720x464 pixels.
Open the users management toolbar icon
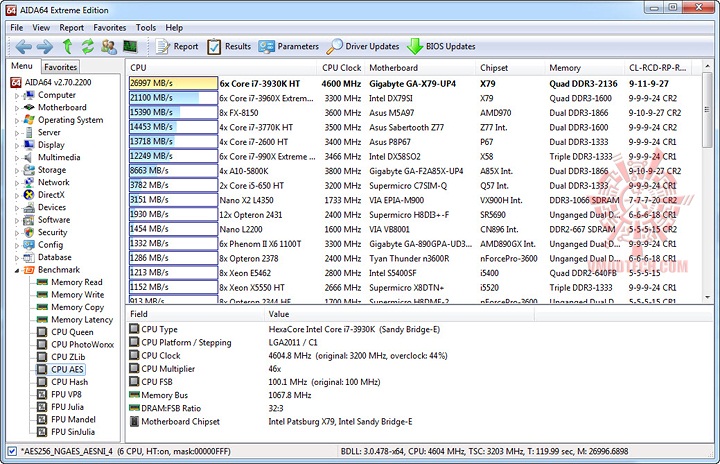109,46
